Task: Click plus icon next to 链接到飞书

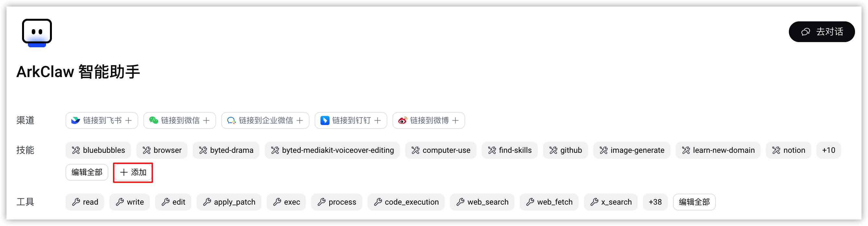Action: tap(128, 120)
